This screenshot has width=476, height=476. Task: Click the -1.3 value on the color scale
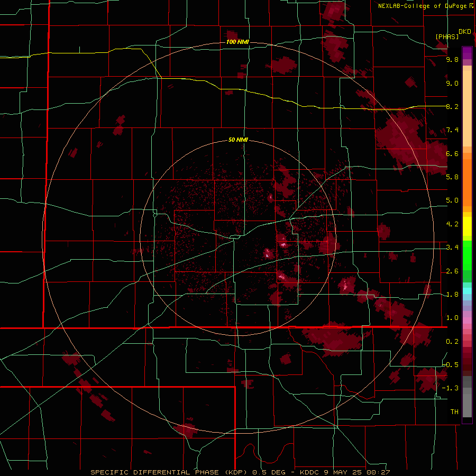click(x=451, y=388)
